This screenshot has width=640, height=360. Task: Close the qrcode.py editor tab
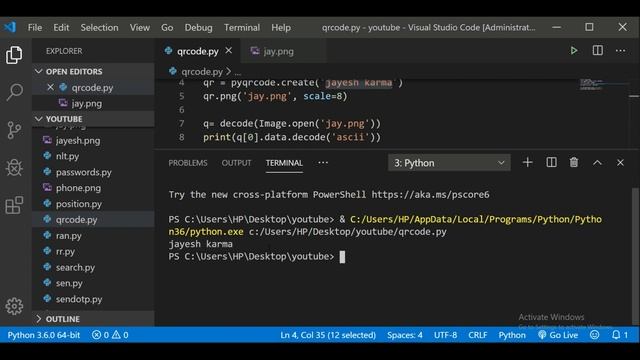click(x=229, y=51)
